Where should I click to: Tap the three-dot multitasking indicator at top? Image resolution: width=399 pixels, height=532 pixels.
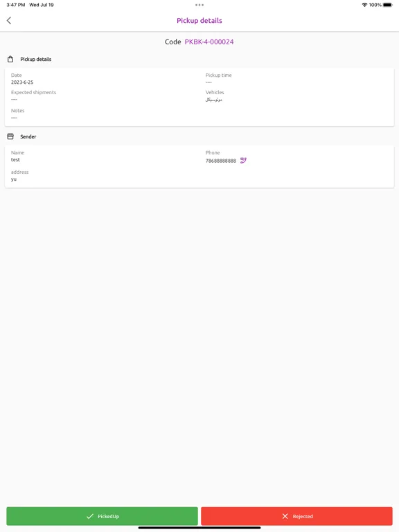coord(199,5)
